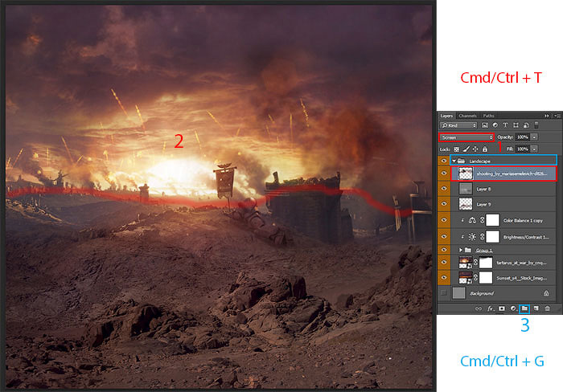Click the Brightness/Contrast adjustment icon
This screenshot has width=563, height=392.
tap(472, 237)
